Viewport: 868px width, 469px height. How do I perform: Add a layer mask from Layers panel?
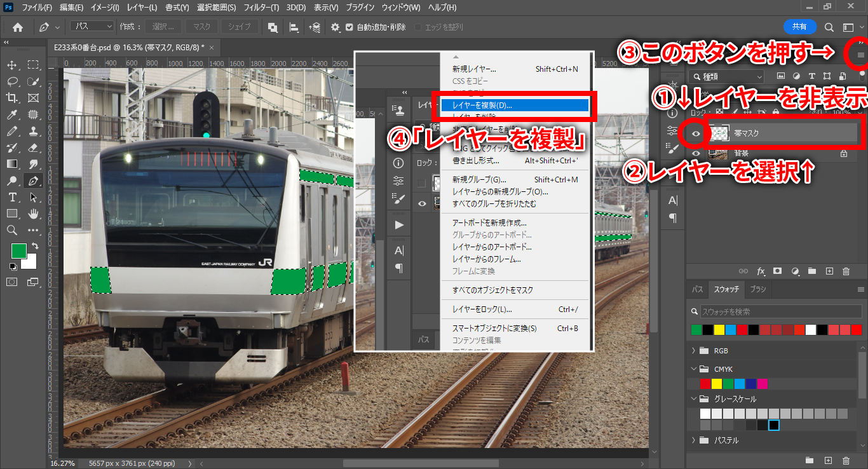click(x=777, y=271)
